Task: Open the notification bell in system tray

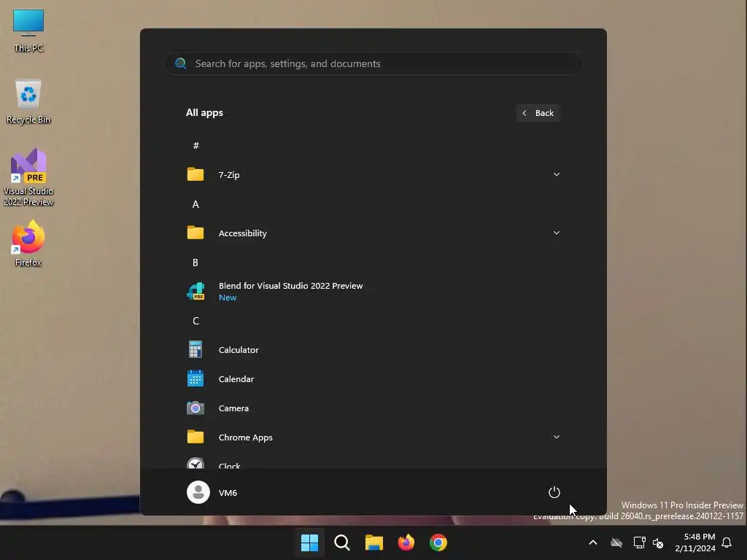Action: pyautogui.click(x=727, y=542)
